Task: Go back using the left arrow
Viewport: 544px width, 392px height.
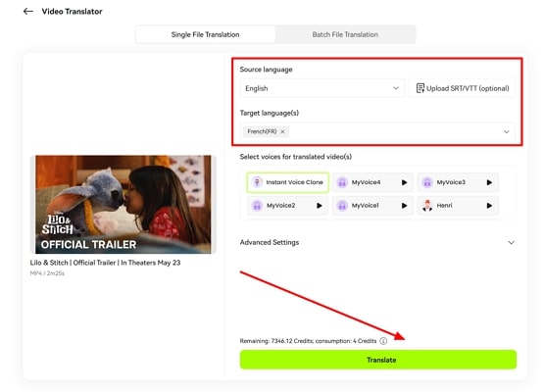Action: coord(28,12)
